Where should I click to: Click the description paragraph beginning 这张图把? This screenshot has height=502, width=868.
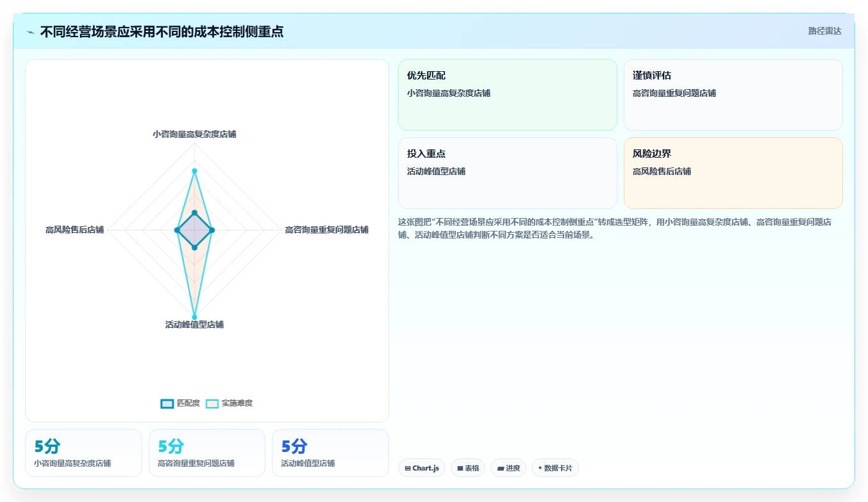pyautogui.click(x=615, y=228)
